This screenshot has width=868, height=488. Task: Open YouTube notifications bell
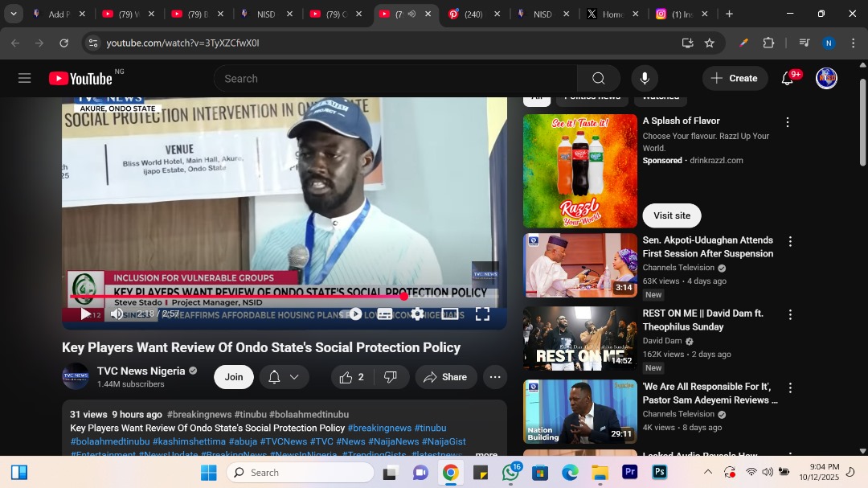787,79
